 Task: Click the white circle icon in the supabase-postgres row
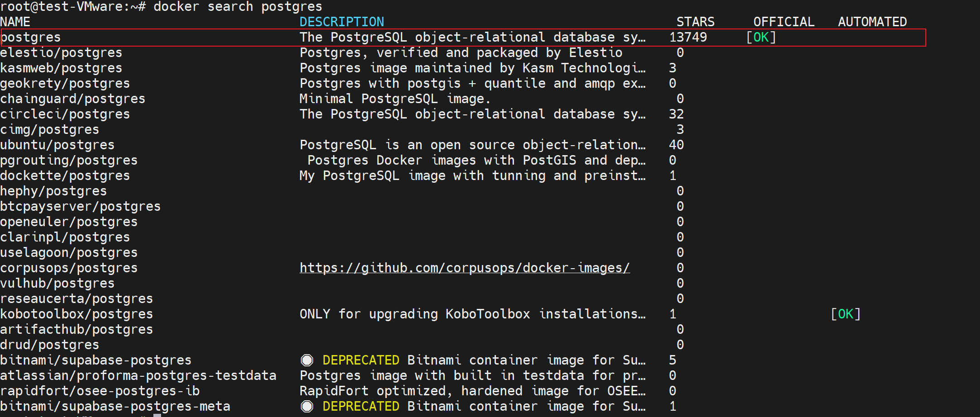click(307, 360)
